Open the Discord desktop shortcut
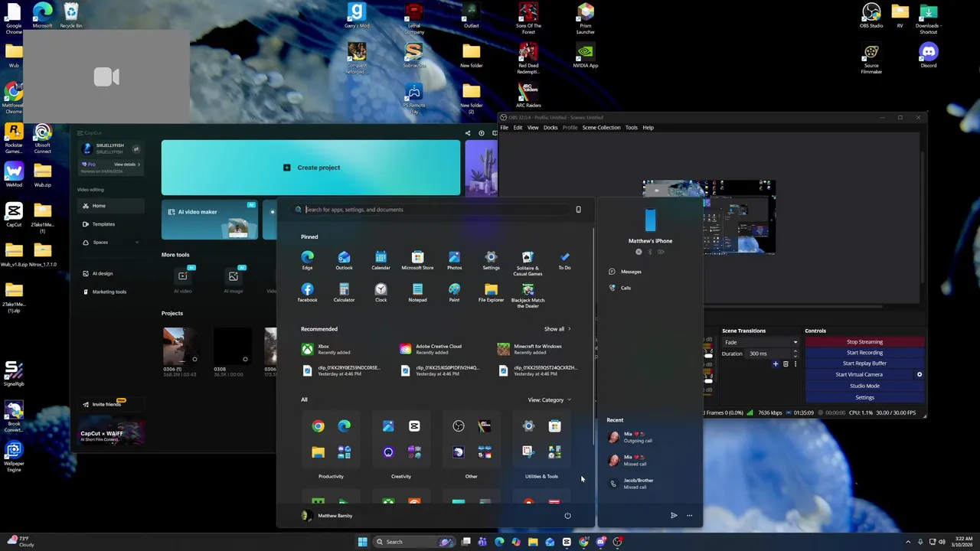Image resolution: width=980 pixels, height=551 pixels. coord(929,55)
